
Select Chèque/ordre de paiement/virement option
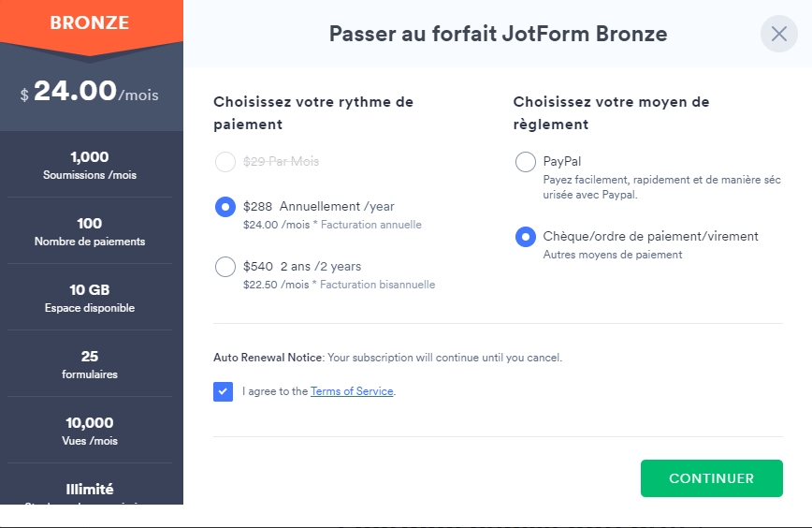pos(525,237)
